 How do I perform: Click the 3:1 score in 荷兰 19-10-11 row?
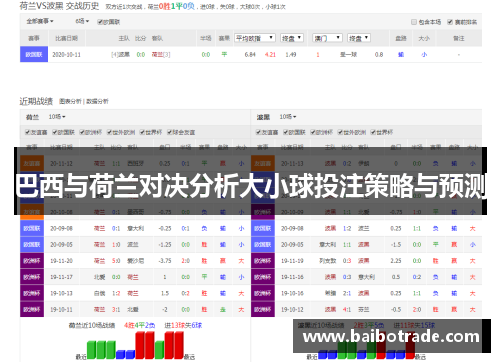pos(116,310)
